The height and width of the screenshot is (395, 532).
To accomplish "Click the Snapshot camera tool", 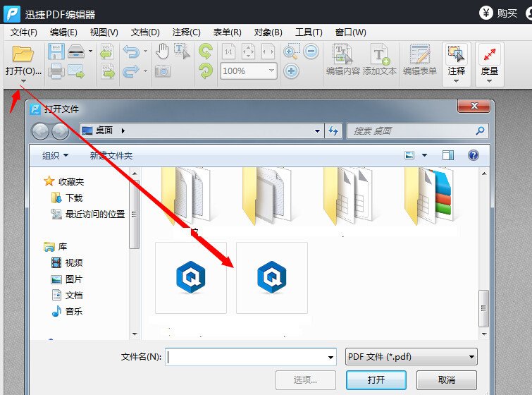I will (163, 71).
